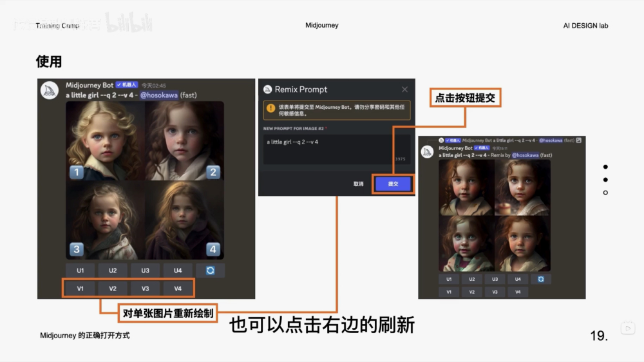Click V1 button in right Remix panel
Viewport: 644px width, 362px height.
click(x=449, y=292)
